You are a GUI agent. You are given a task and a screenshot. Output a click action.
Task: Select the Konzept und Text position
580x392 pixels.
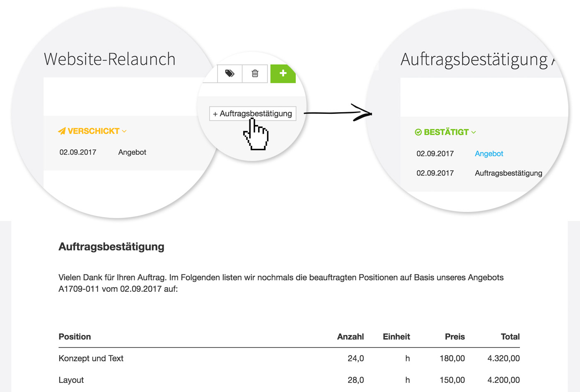(x=91, y=358)
